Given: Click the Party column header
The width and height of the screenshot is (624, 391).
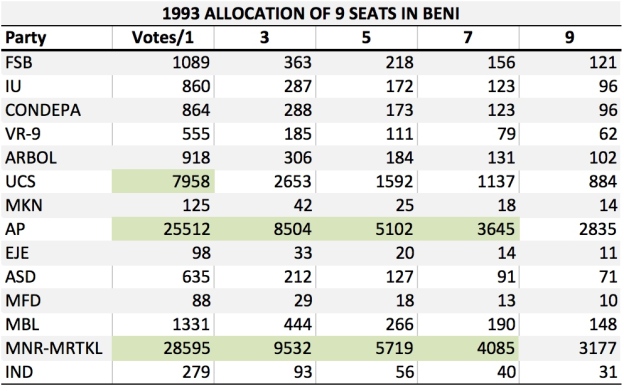Looking at the screenshot, I should tap(57, 38).
